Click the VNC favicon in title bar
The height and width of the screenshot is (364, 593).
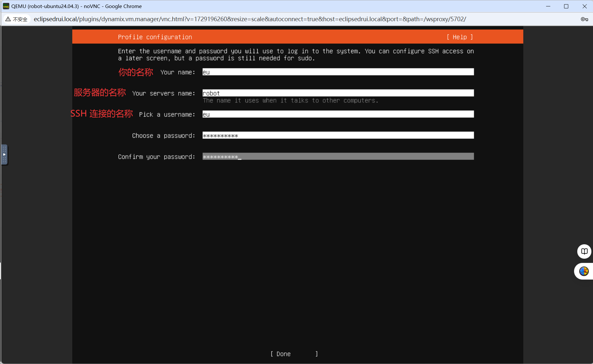[x=6, y=6]
